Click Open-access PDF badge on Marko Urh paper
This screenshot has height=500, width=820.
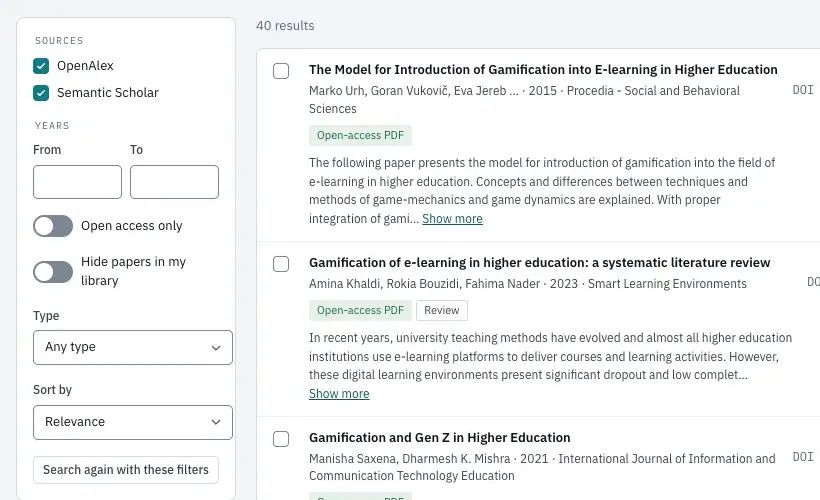click(360, 135)
